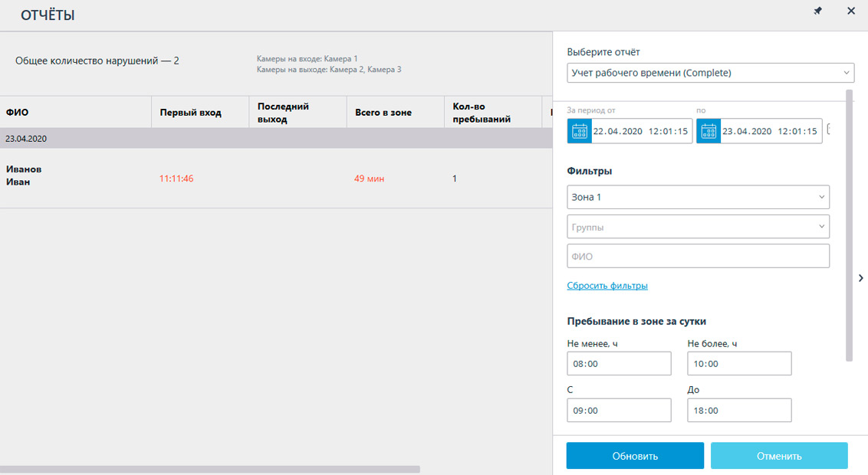Click the Сбросить фильтры link
The image size is (868, 475).
607,286
